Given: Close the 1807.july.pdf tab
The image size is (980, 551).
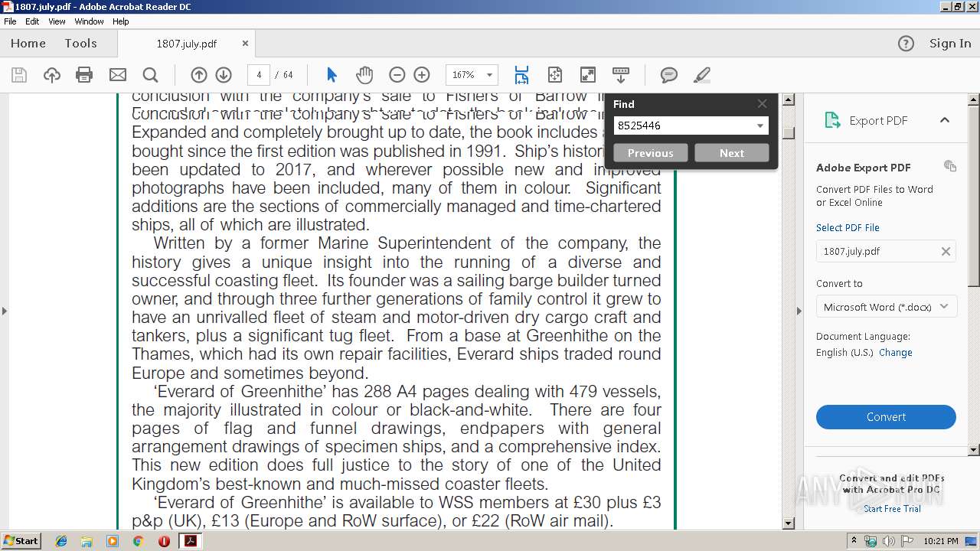Looking at the screenshot, I should tap(245, 44).
